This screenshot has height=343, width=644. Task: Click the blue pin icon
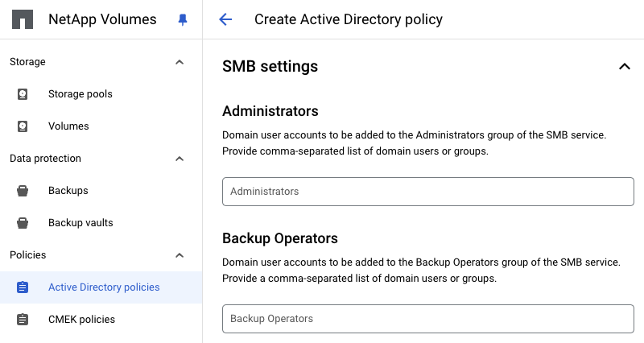[x=182, y=20]
